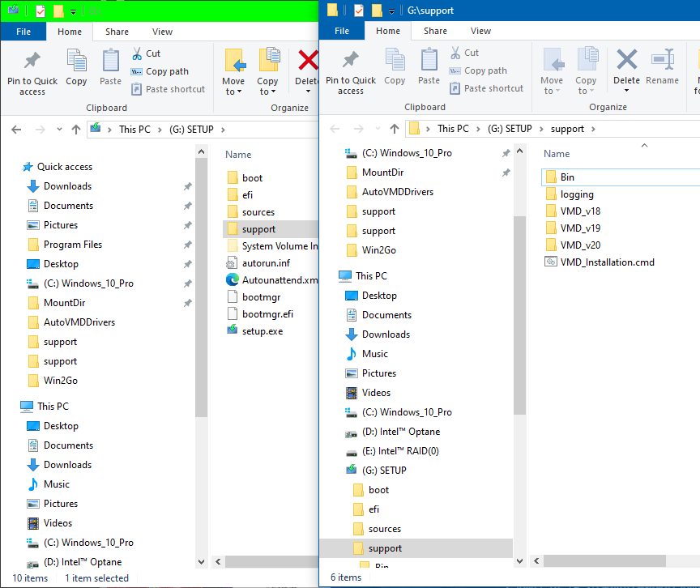This screenshot has height=588, width=700.
Task: Select autorun.inf file in left window
Action: coord(266,263)
